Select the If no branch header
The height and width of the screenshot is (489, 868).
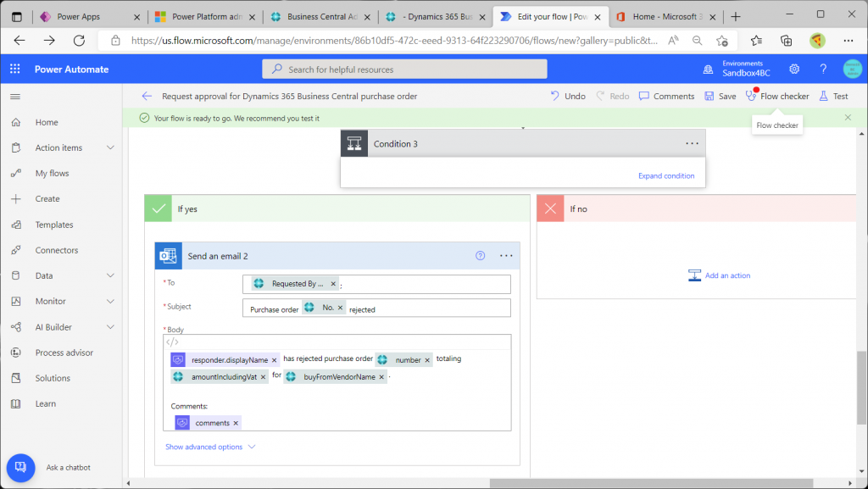697,208
